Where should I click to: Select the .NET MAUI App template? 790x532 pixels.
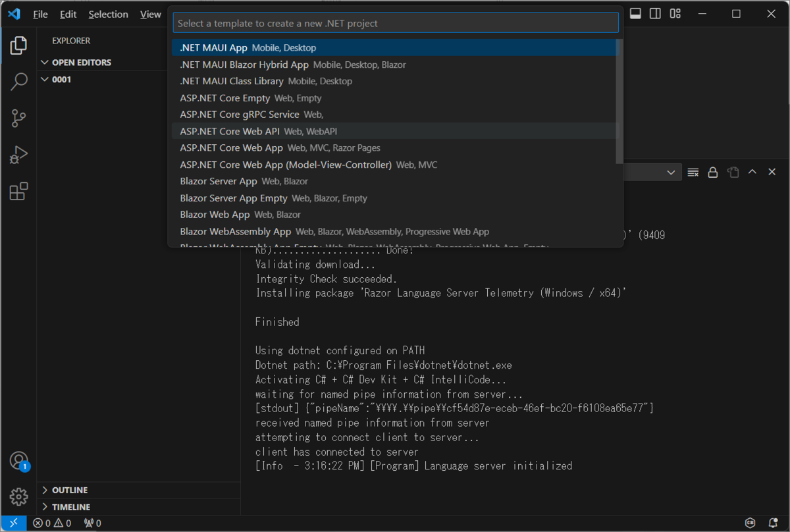(394, 48)
